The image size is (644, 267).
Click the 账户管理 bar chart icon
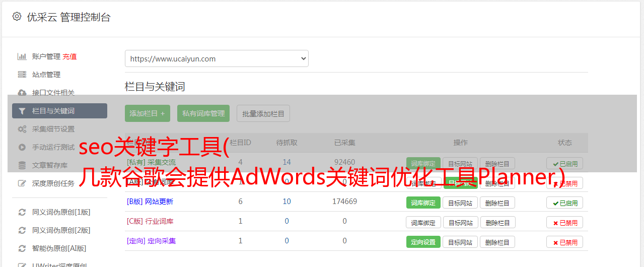(22, 56)
